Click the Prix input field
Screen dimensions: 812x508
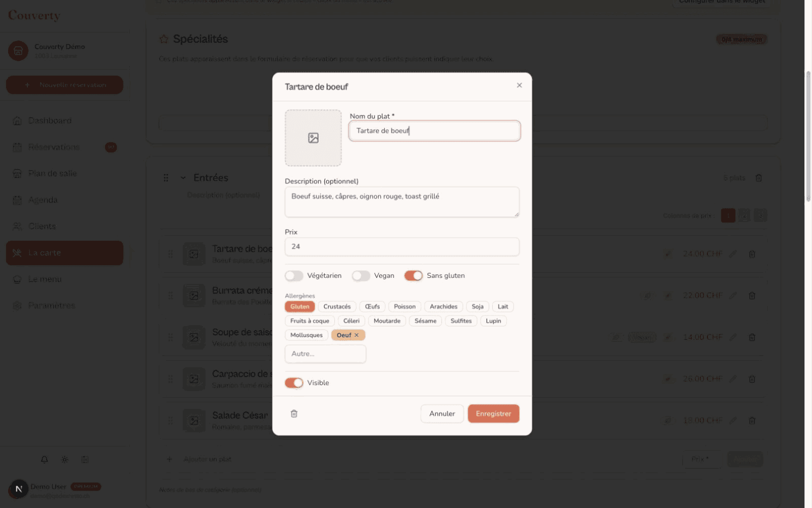(x=402, y=247)
